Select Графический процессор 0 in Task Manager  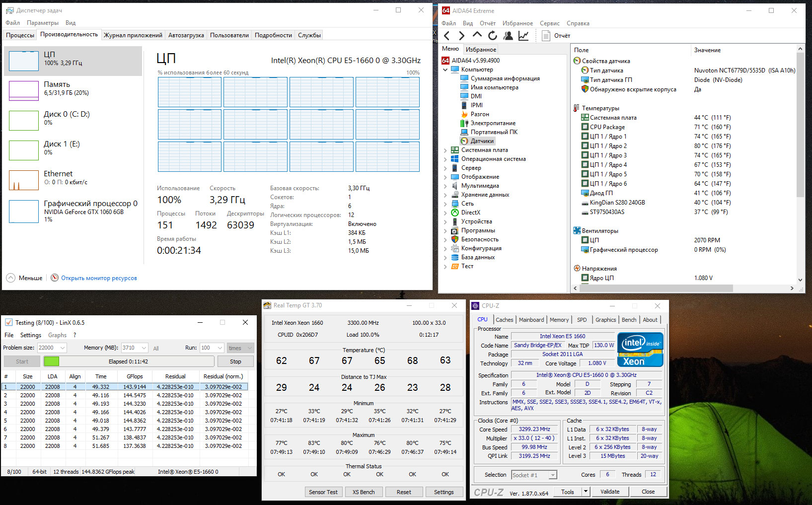click(x=73, y=211)
